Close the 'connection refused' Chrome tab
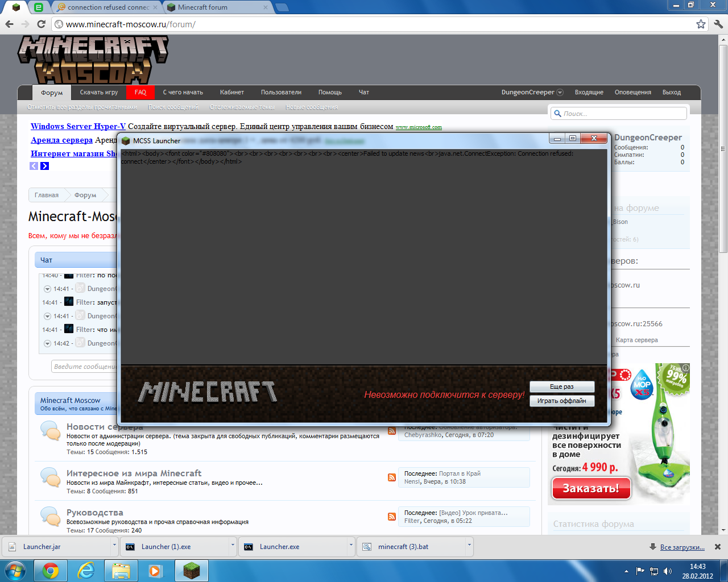728x582 pixels. (155, 7)
